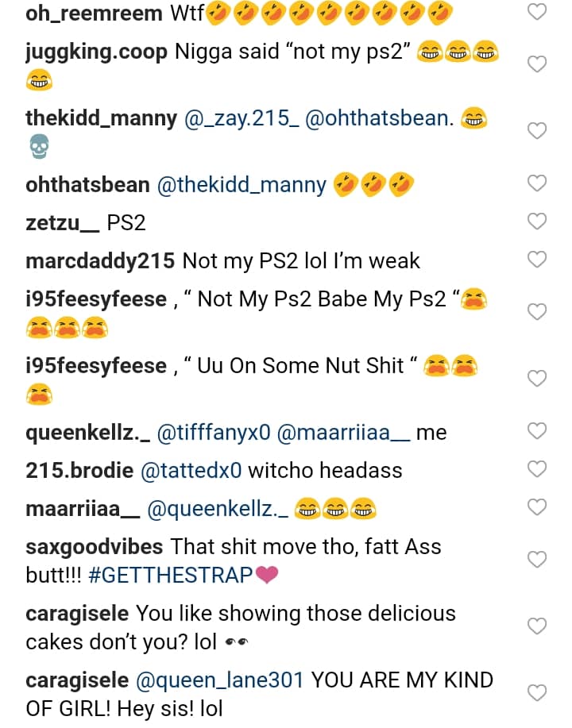Open @tifffanyx0 mention link

coord(214,433)
